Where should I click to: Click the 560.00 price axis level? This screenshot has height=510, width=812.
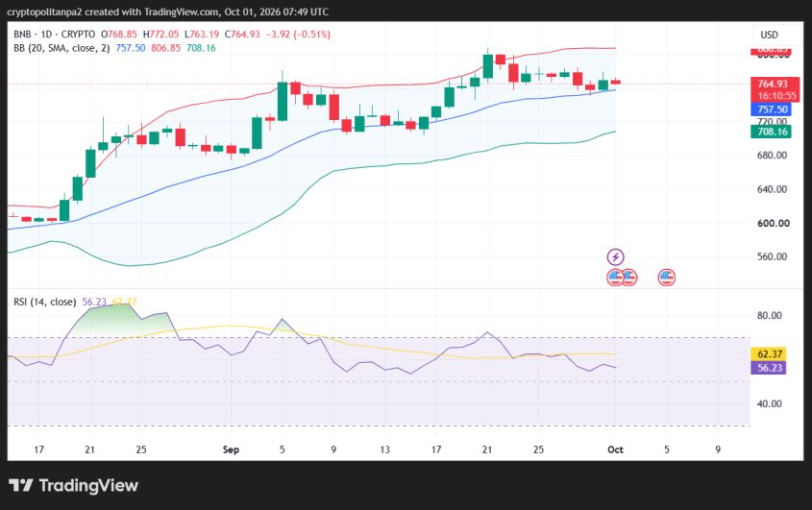tap(773, 256)
